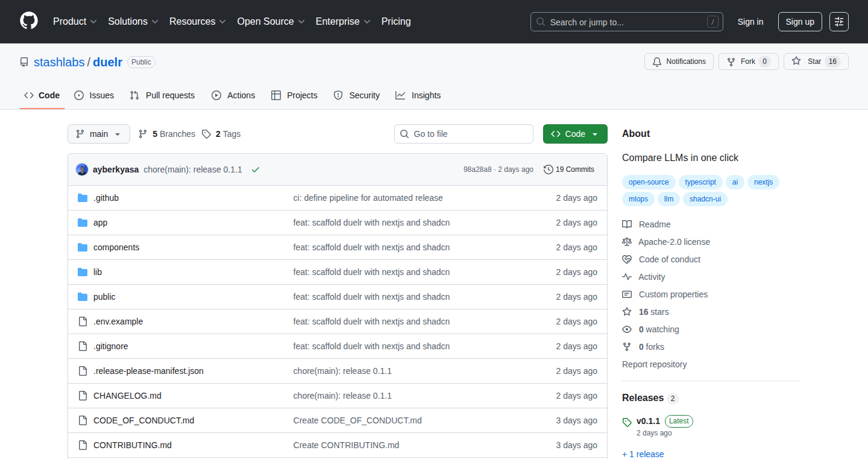This screenshot has width=868, height=459.
Task: Click the .gitignore file icon
Action: [83, 346]
